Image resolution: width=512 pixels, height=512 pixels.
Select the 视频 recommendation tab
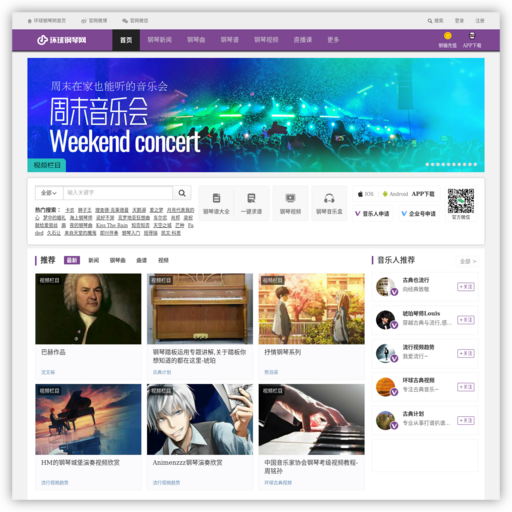[163, 260]
